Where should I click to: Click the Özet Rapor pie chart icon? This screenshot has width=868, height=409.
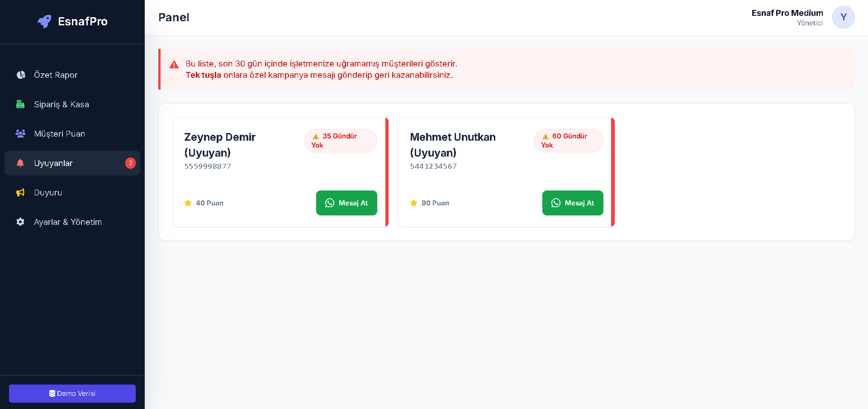(x=21, y=75)
